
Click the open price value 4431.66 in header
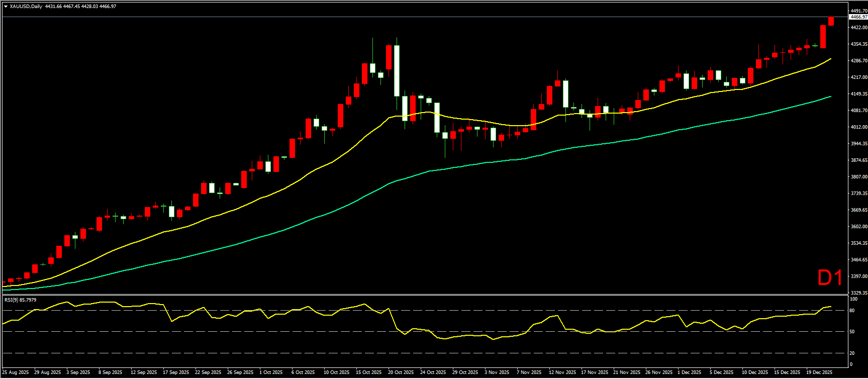[x=53, y=7]
